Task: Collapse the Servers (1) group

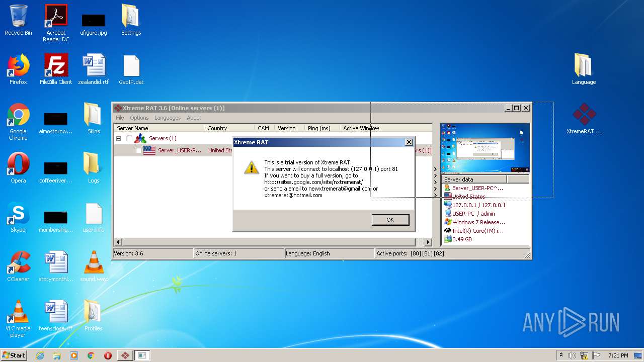Action: 119,138
